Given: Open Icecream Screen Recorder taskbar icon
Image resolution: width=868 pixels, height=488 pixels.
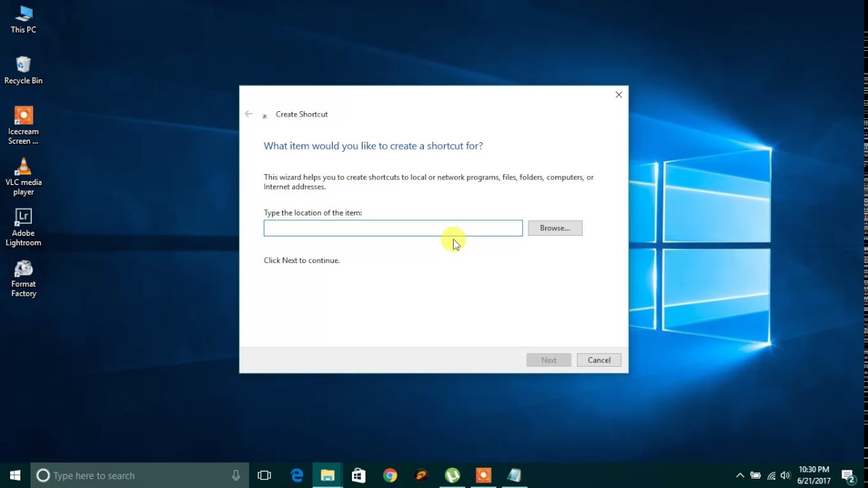Looking at the screenshot, I should 484,475.
